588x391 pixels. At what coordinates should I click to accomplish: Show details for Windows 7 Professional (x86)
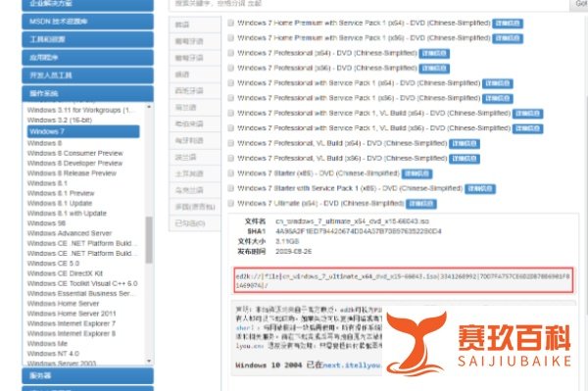click(x=434, y=69)
